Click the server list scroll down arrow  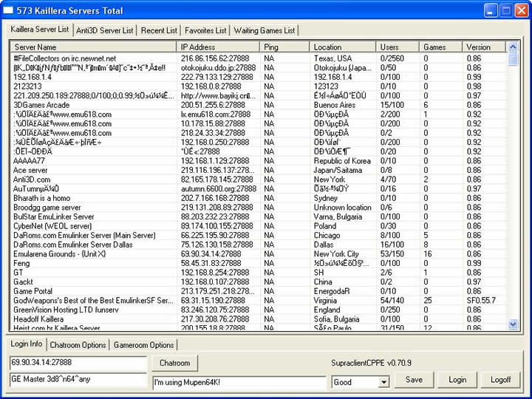point(513,324)
